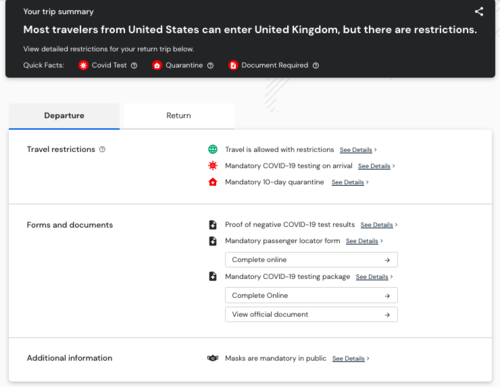500x387 pixels.
Task: Click the share icon in trip summary
Action: [x=479, y=12]
